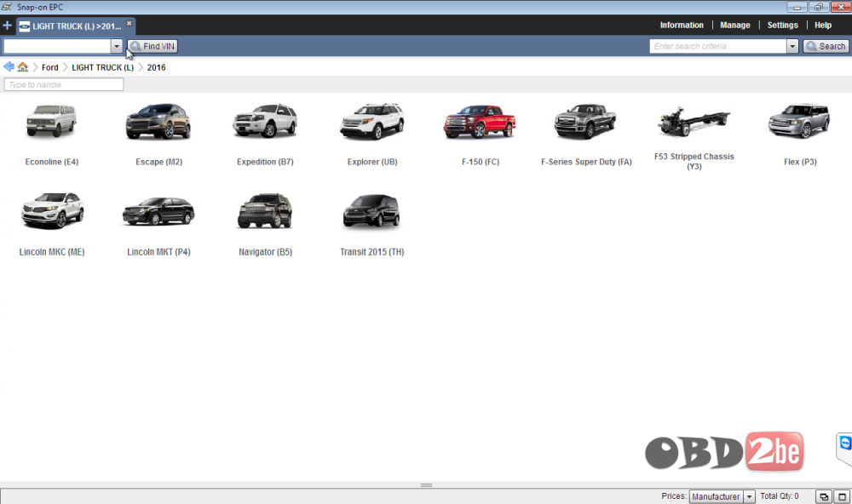Screen dimensions: 852x504
Task: Click the Find VIN button
Action: [153, 46]
